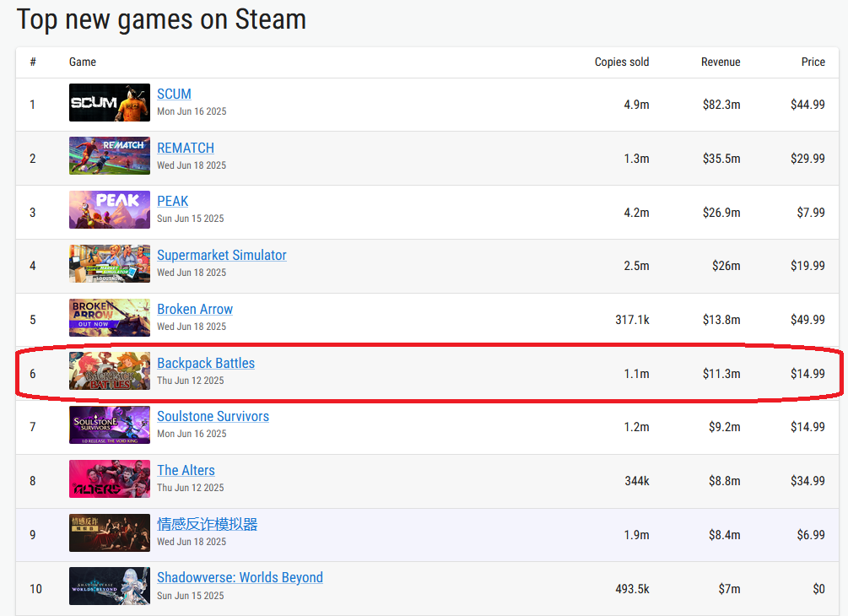Click the PEAK game thumbnail
Viewport: 848px width, 616px height.
tap(110, 209)
